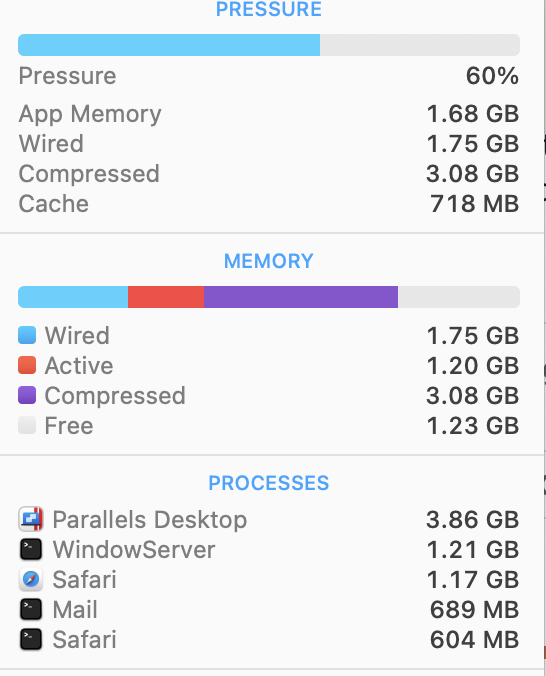Click the memory pressure progress bar
The height and width of the screenshot is (676, 546).
[x=269, y=45]
